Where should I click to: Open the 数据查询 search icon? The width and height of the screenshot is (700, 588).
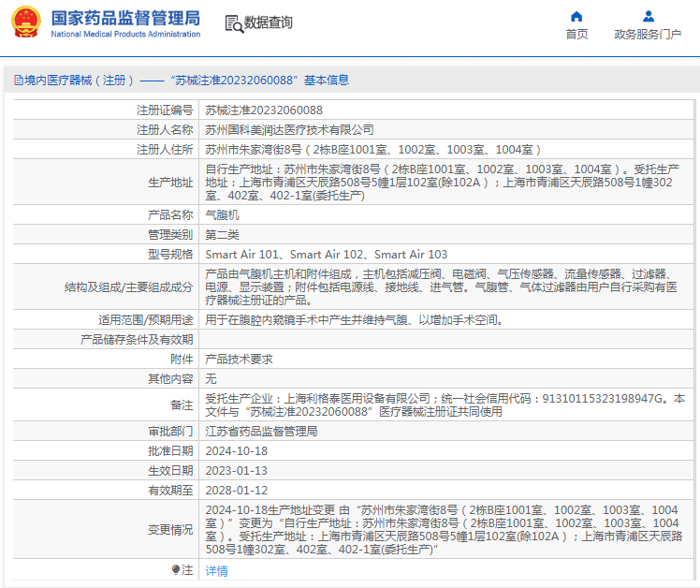[234, 23]
